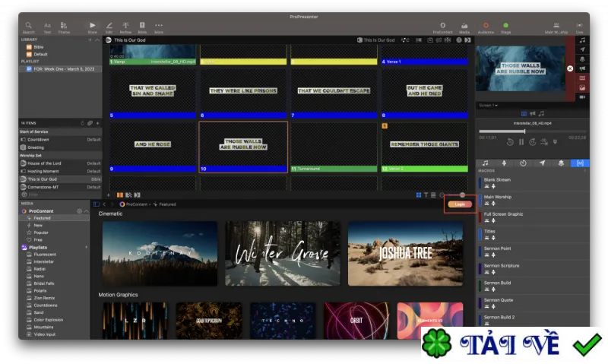Open the Interstellar media playlist
This screenshot has height=364, width=608.
tap(43, 261)
